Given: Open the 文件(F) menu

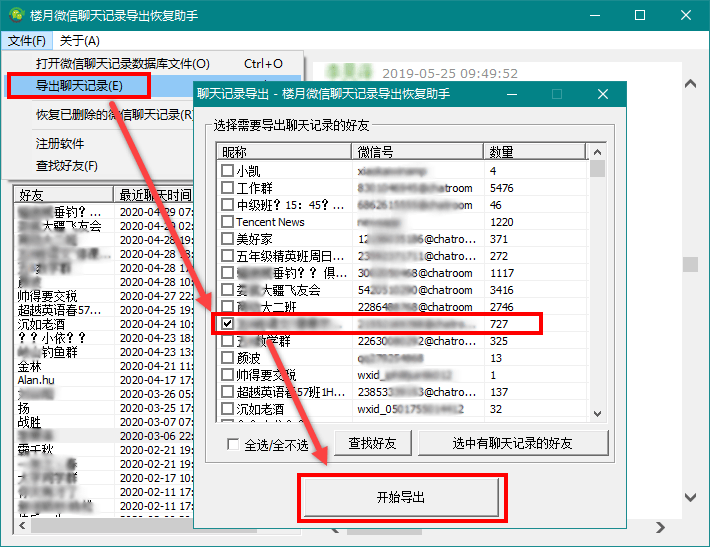Looking at the screenshot, I should [27, 41].
